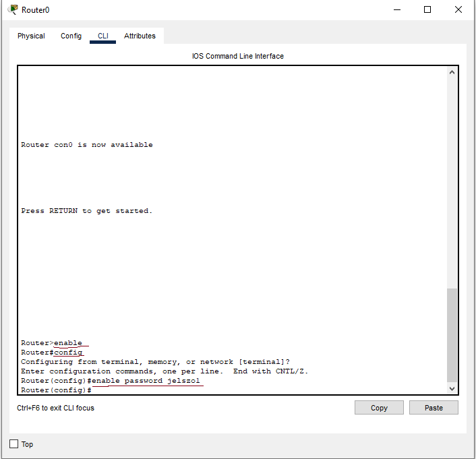
Task: Click the 'Configuring from terminal' output line
Action: click(155, 362)
